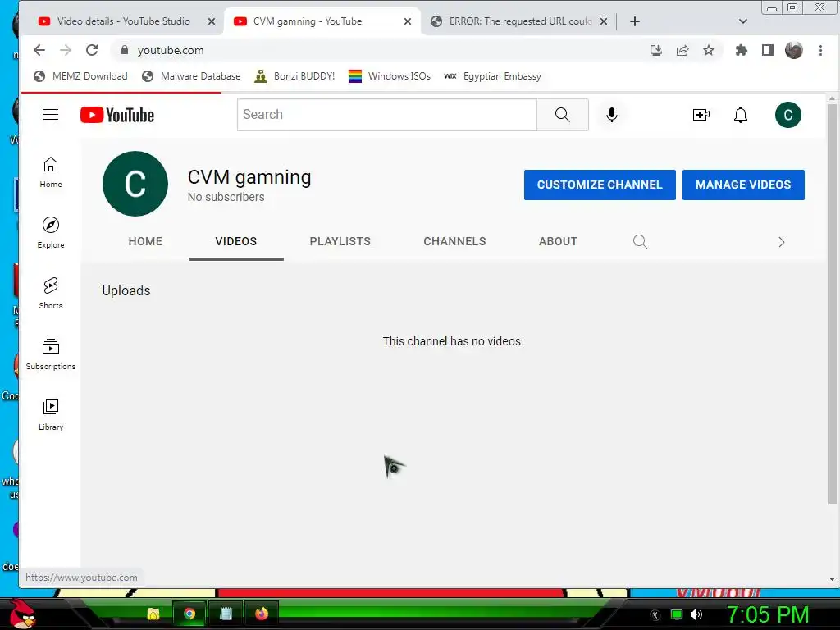Open a new tab with the plus button

pyautogui.click(x=635, y=21)
